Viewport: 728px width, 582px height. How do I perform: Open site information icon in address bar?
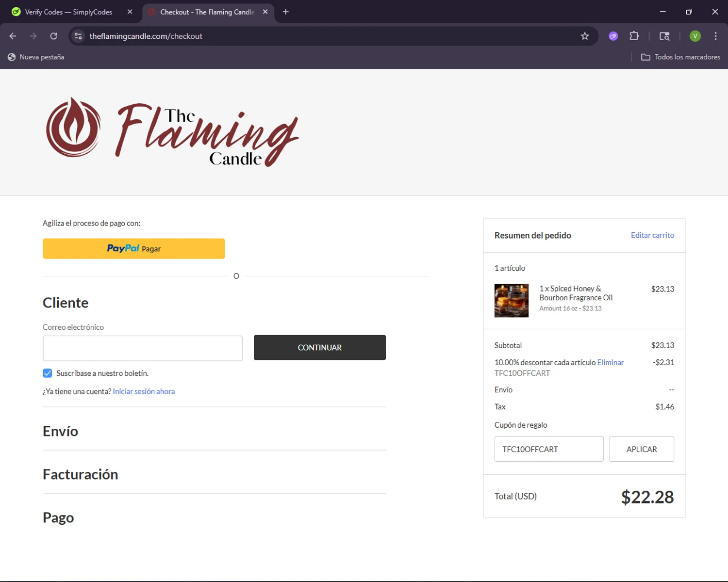click(78, 36)
